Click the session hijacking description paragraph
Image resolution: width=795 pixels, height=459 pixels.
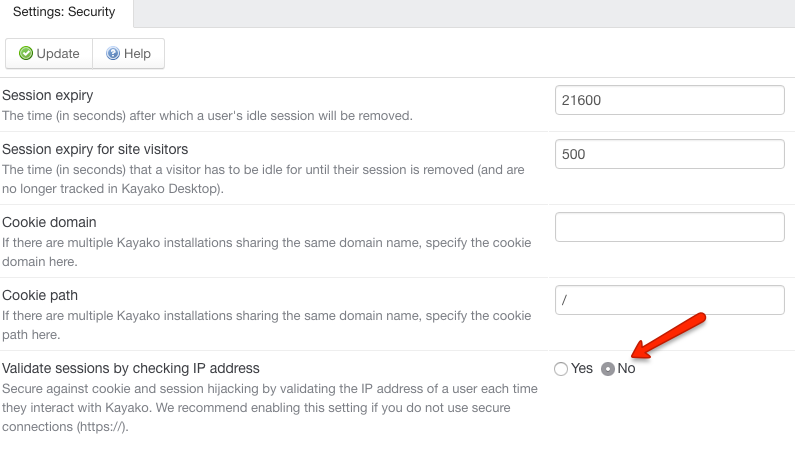[x=270, y=408]
